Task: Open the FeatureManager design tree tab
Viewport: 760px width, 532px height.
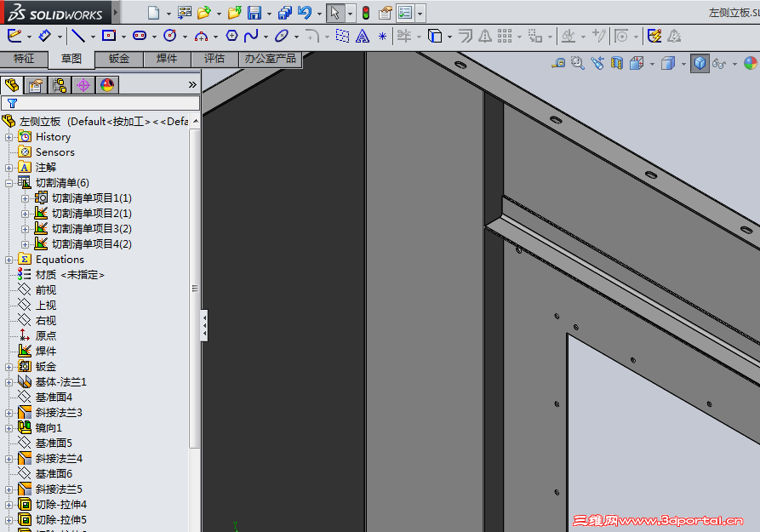Action: (x=12, y=85)
